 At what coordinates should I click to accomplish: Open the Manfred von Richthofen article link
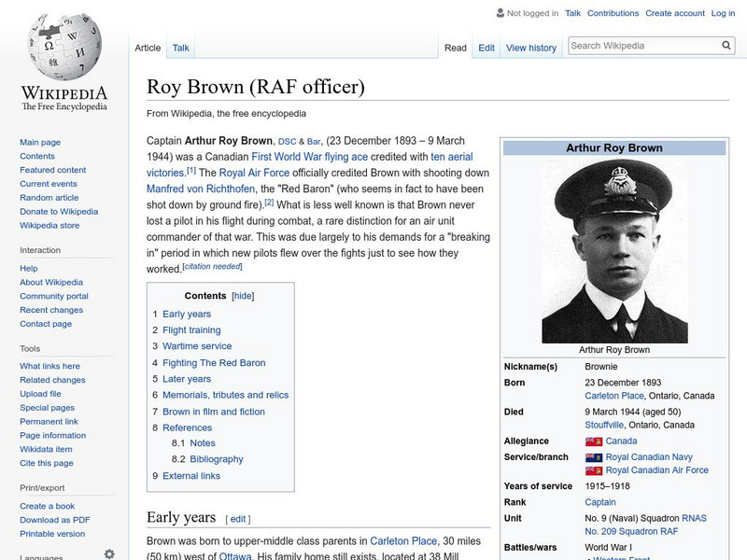point(197,189)
